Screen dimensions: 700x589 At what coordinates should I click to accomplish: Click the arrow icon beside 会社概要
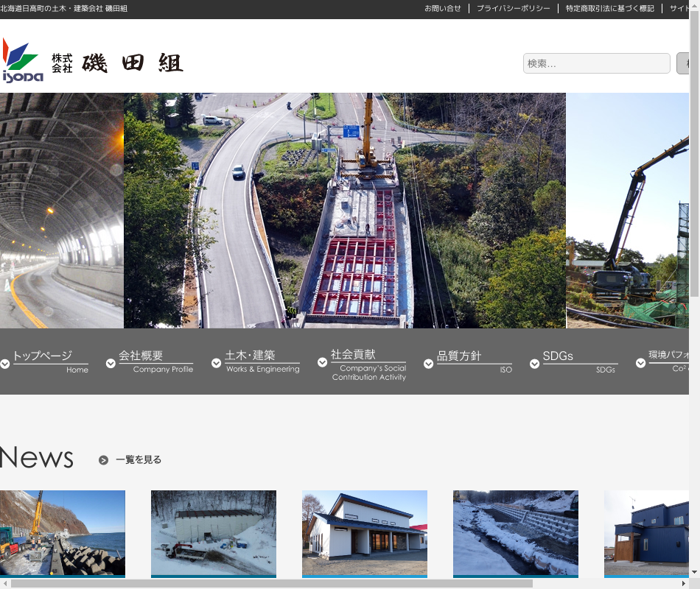coord(111,364)
